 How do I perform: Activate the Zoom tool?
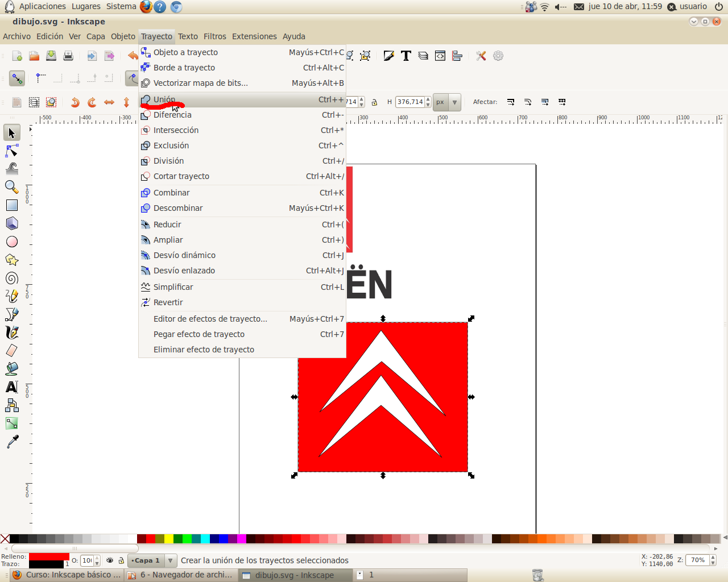11,187
